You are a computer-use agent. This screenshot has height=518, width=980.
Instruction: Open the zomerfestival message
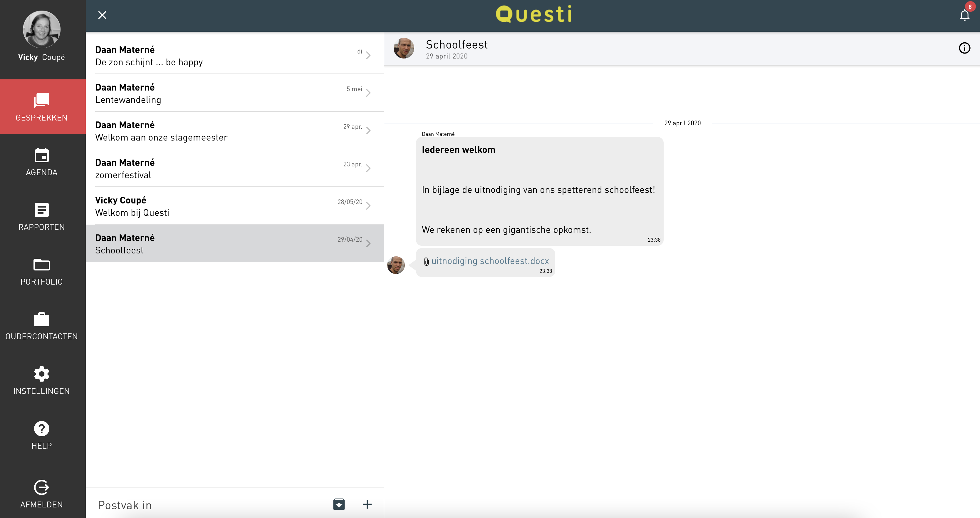click(x=234, y=168)
